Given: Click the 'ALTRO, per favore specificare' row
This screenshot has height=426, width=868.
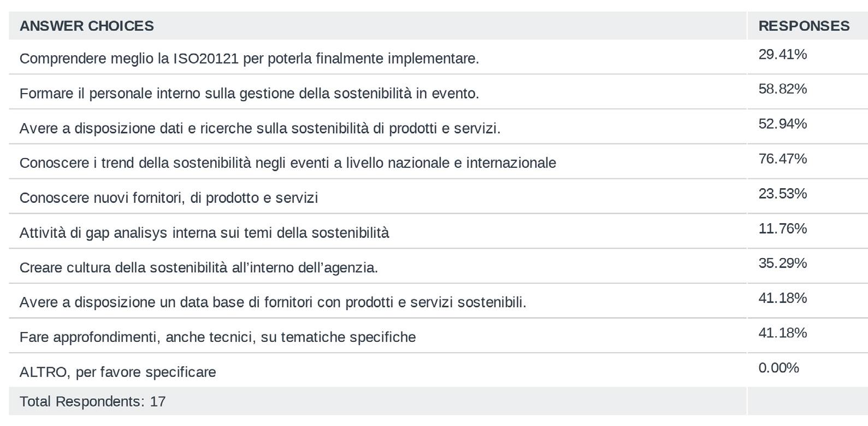Looking at the screenshot, I should tap(118, 372).
